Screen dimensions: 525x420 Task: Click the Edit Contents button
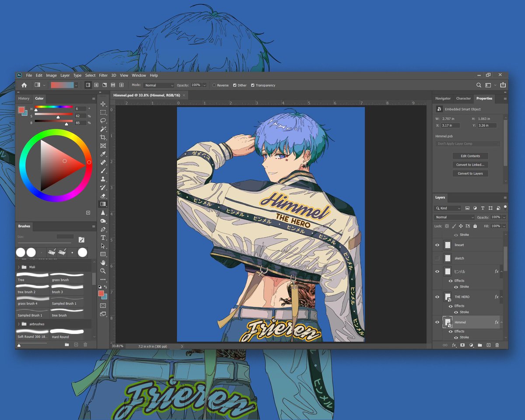point(470,156)
